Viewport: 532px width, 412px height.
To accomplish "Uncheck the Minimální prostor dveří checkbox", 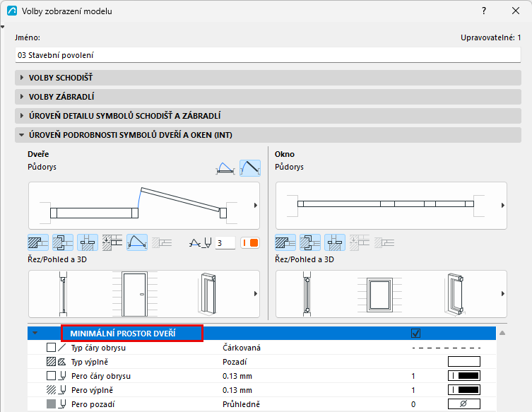I will coord(415,334).
